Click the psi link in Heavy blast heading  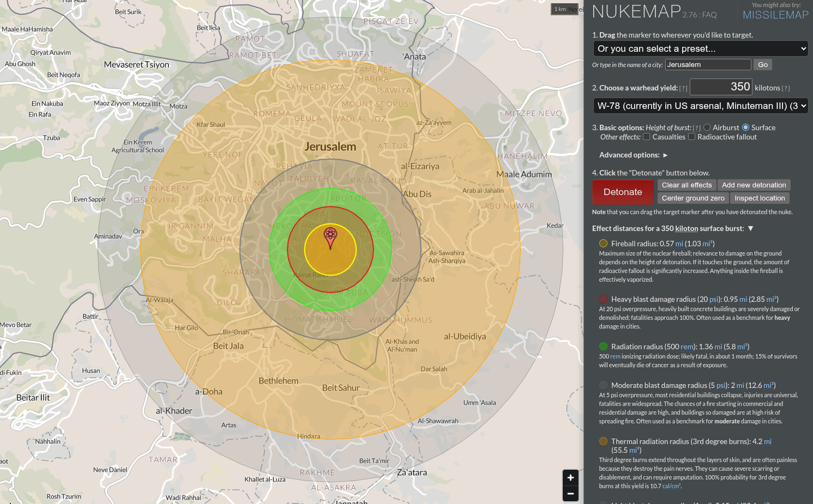pyautogui.click(x=714, y=299)
